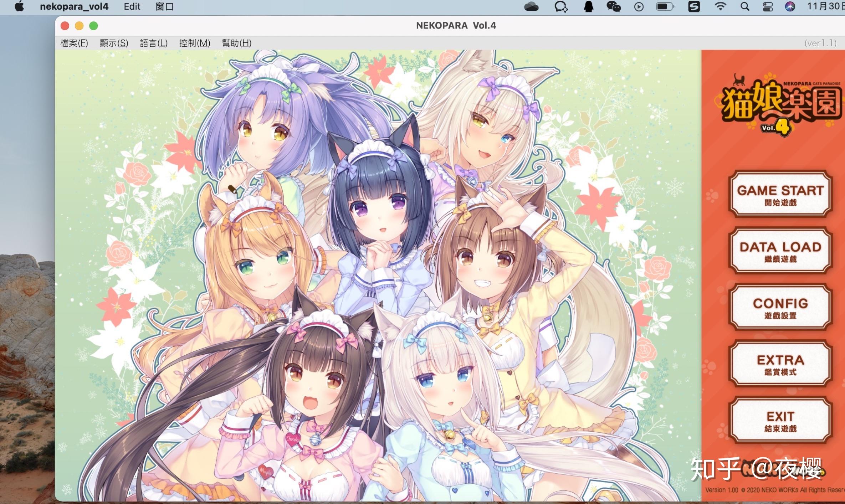Open the 檔案(F) menu
Image resolution: width=845 pixels, height=504 pixels.
[x=74, y=43]
